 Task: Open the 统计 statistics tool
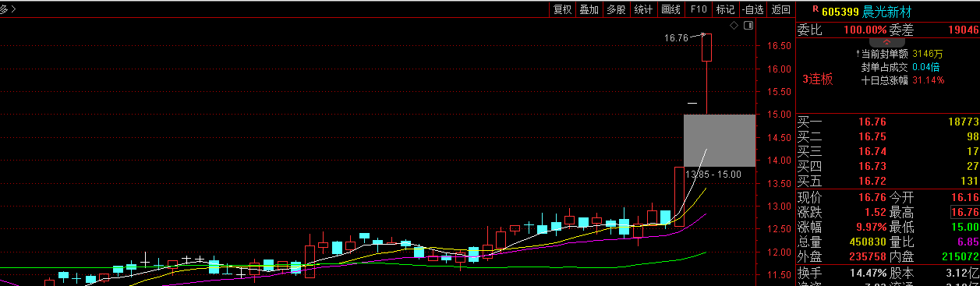pos(644,9)
